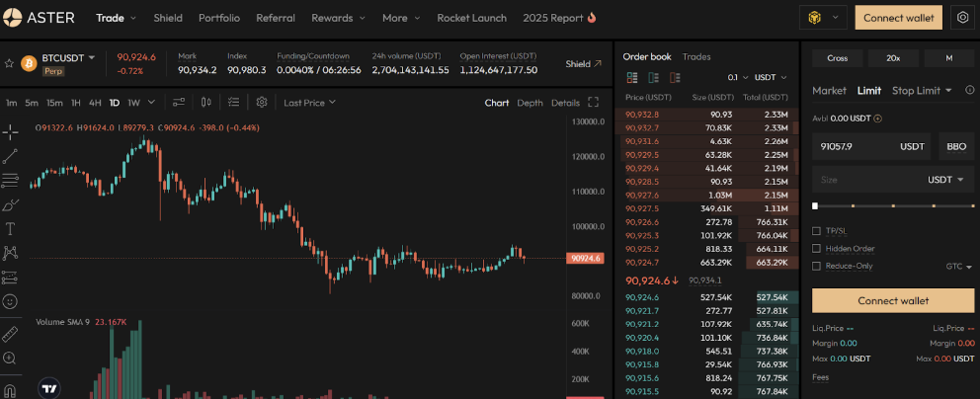Open the order book 0.1 precision dropdown

[x=736, y=77]
